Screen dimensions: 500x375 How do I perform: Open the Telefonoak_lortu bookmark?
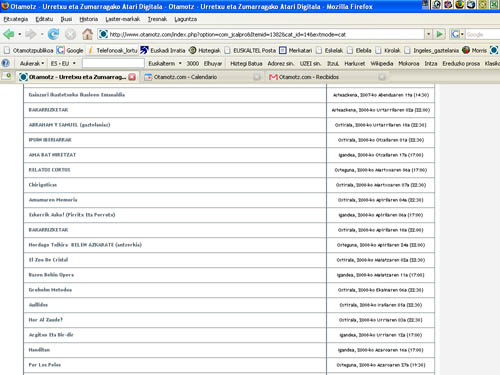[x=112, y=50]
